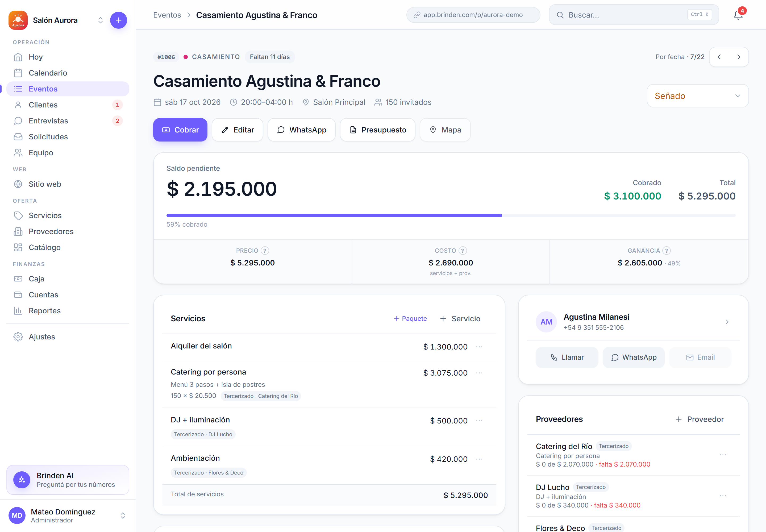Go to next event arrow
This screenshot has width=766, height=532.
point(739,57)
